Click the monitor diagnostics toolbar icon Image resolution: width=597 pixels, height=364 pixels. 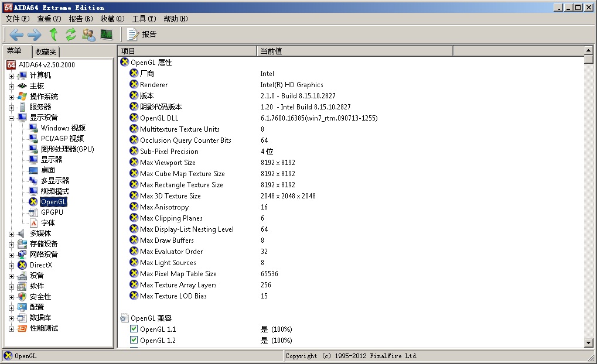[107, 35]
